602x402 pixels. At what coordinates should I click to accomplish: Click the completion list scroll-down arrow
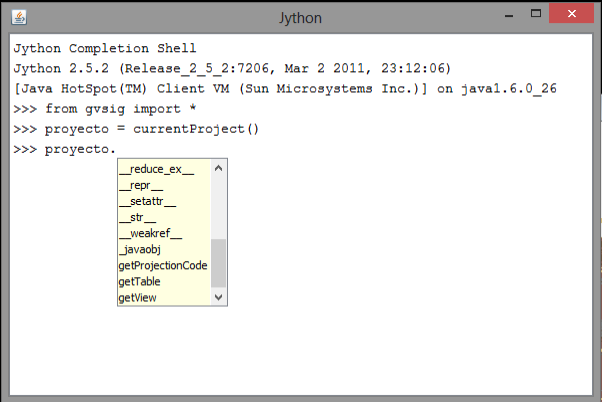[218, 298]
